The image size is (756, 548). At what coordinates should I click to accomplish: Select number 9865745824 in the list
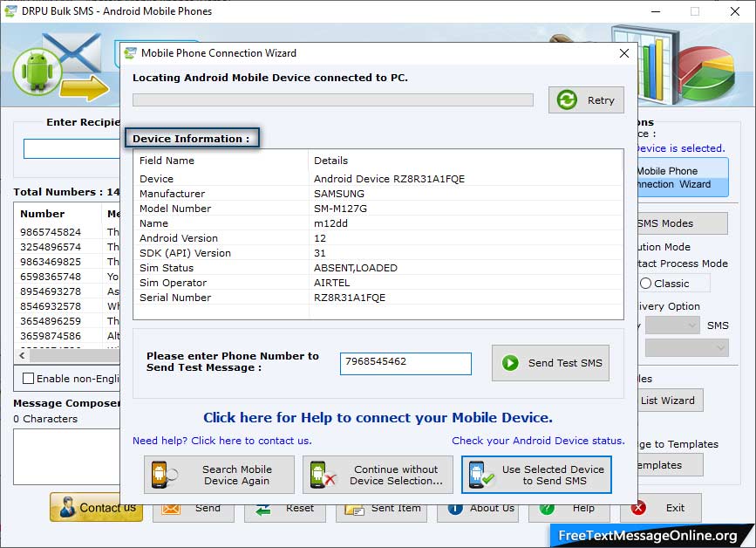pyautogui.click(x=51, y=232)
